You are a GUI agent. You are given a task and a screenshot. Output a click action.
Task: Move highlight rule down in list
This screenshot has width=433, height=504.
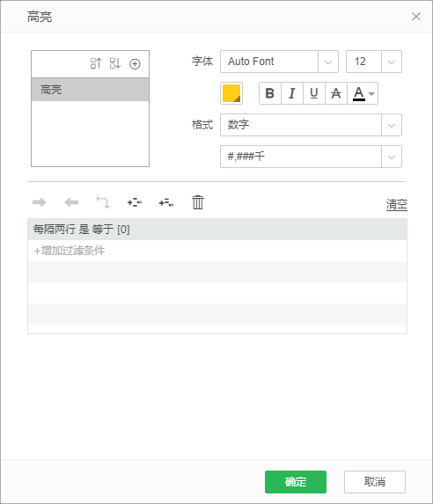(x=115, y=63)
